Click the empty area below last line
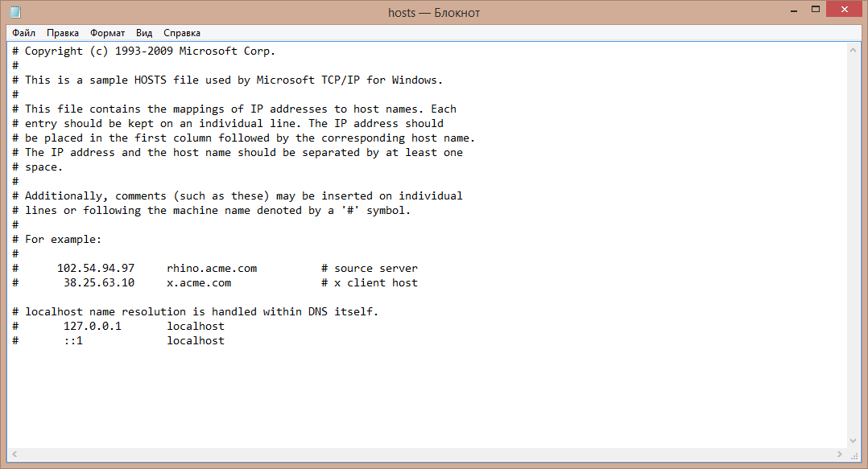This screenshot has width=868, height=469. 426,398
